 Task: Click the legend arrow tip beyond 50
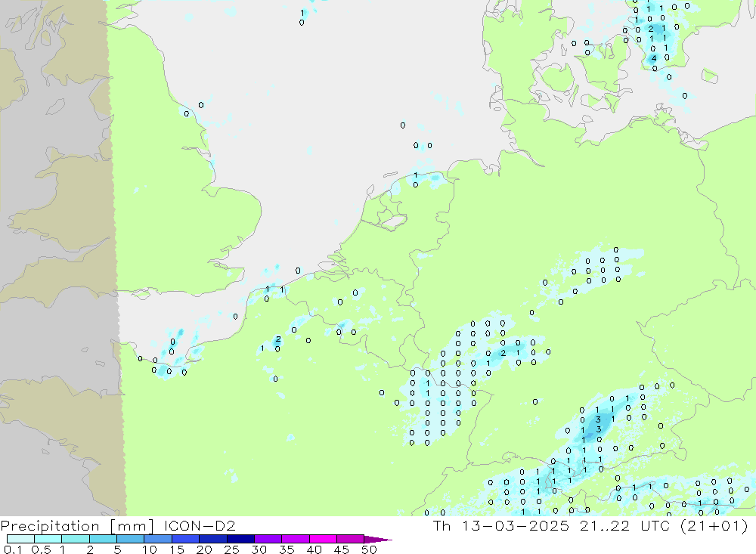pyautogui.click(x=379, y=539)
